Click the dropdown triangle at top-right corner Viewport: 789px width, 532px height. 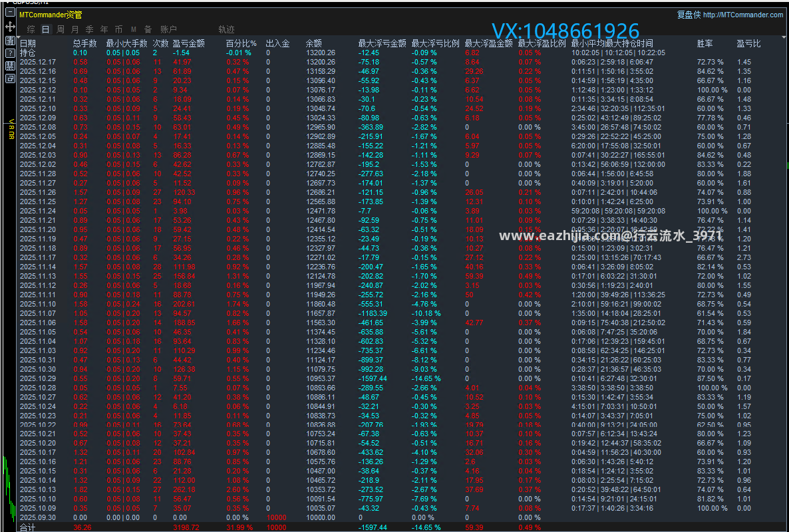784,37
